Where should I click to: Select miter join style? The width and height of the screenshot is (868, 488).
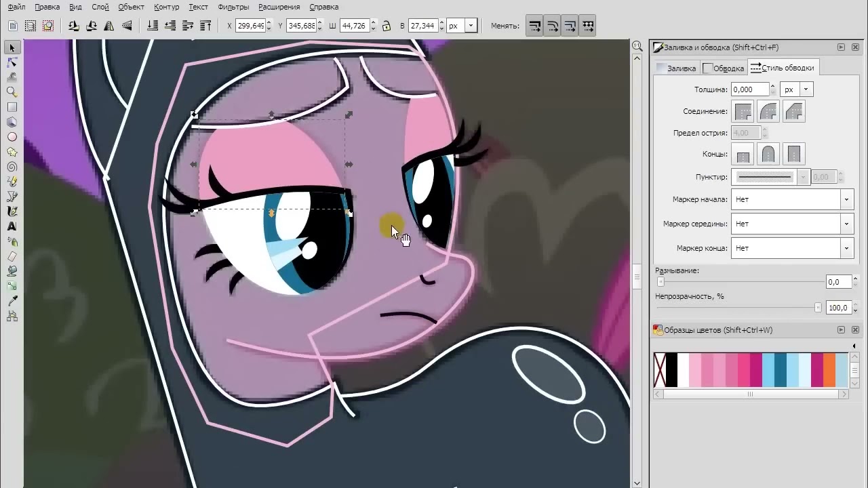point(743,110)
